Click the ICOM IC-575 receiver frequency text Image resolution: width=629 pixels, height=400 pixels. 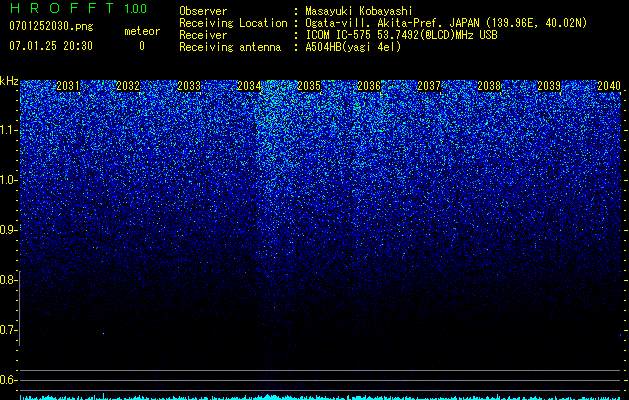click(x=401, y=35)
